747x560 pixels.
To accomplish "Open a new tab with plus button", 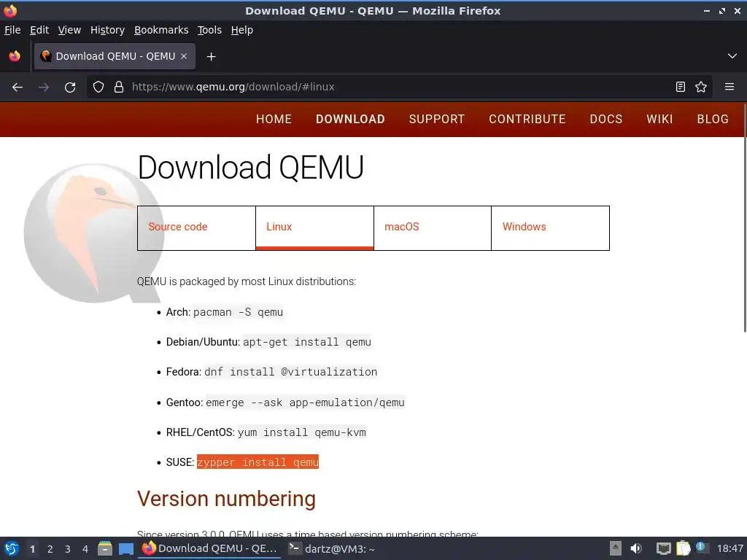I will pos(211,57).
